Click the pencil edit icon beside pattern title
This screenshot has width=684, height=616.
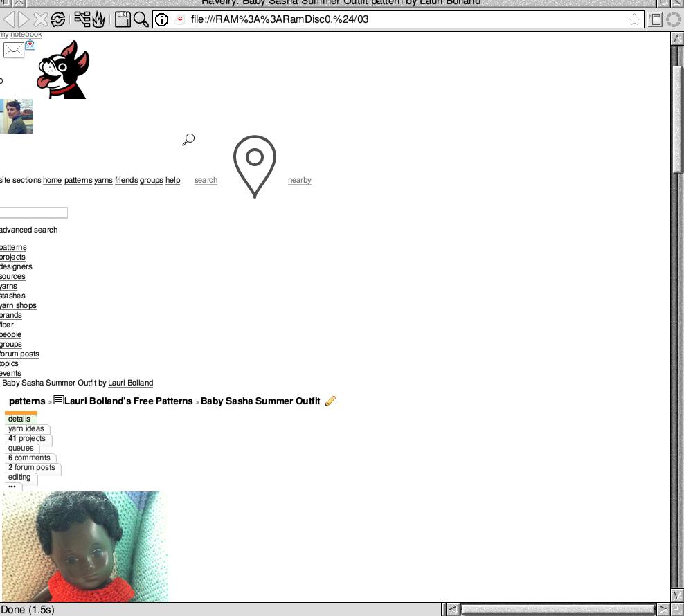[x=331, y=401]
